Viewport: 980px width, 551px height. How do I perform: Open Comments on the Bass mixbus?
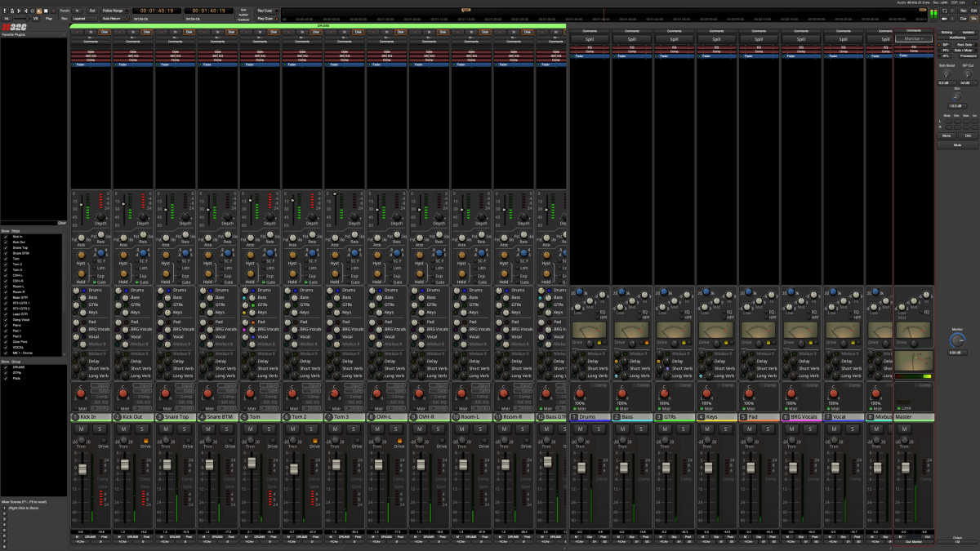click(631, 30)
